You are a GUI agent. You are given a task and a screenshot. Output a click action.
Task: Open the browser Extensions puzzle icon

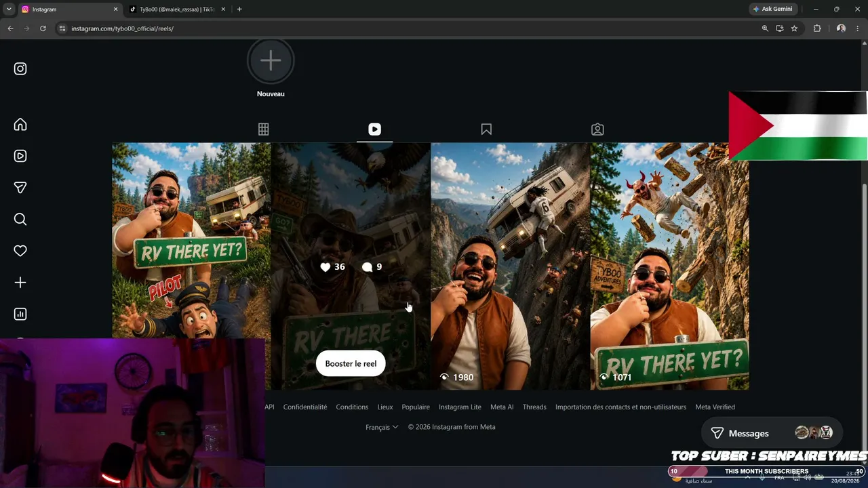click(x=817, y=28)
